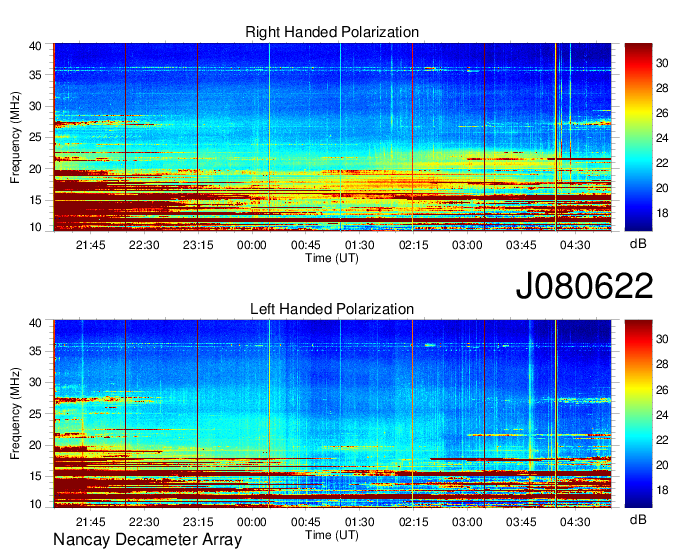The image size is (680, 552).
Task: Click '26' on the Right Handed color bar scale
Action: [662, 113]
